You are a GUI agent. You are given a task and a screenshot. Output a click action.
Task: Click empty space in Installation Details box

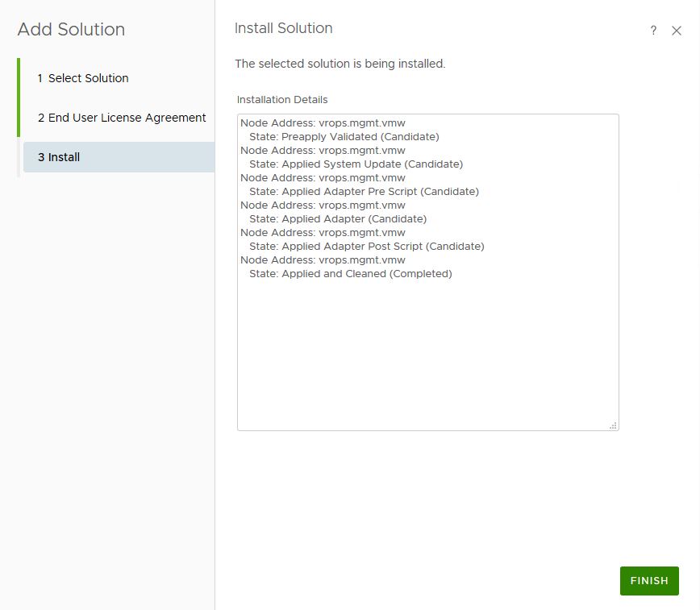(x=427, y=355)
